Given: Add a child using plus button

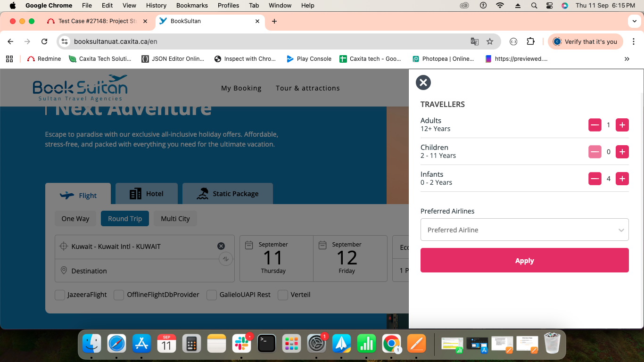Looking at the screenshot, I should tap(622, 152).
